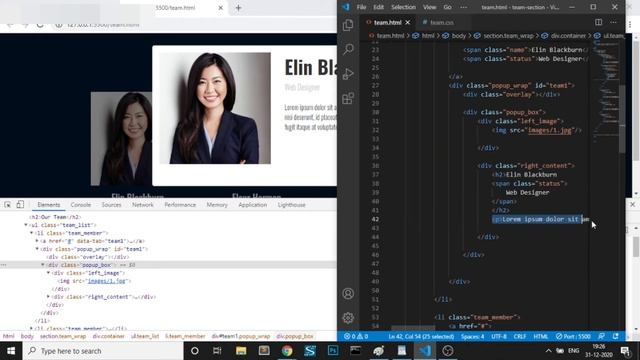Switch to the DevTools Sources tab

(x=111, y=204)
